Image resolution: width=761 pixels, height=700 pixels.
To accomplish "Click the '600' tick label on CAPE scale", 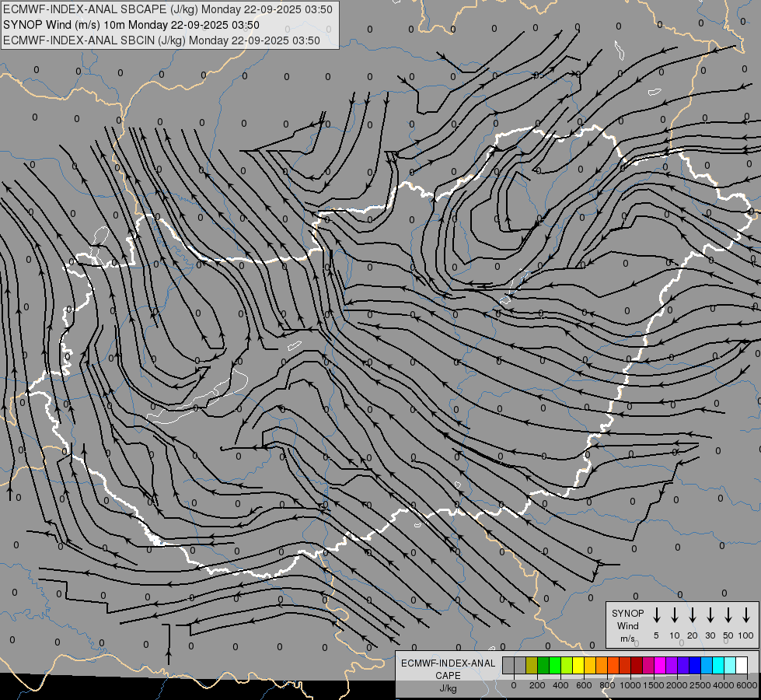I will [584, 685].
